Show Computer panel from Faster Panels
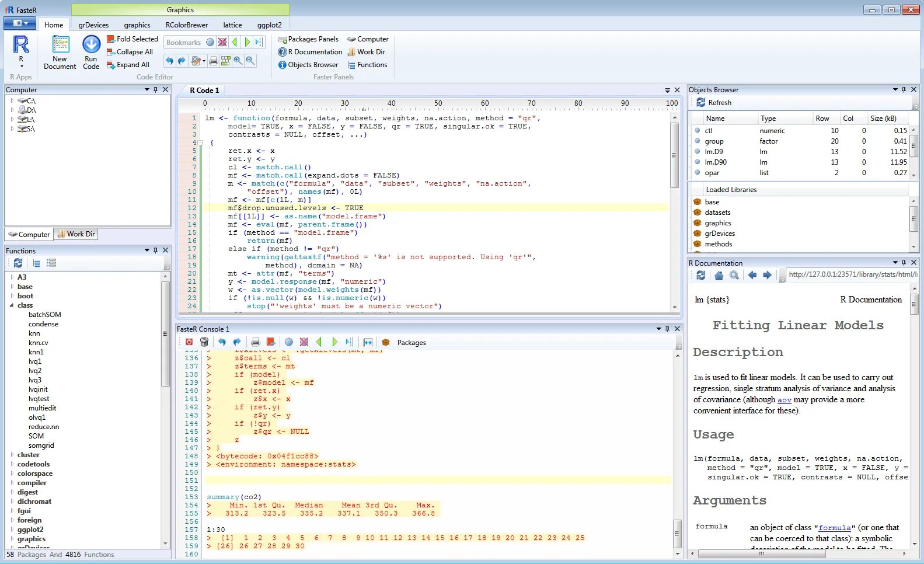This screenshot has height=564, width=924. pyautogui.click(x=368, y=39)
